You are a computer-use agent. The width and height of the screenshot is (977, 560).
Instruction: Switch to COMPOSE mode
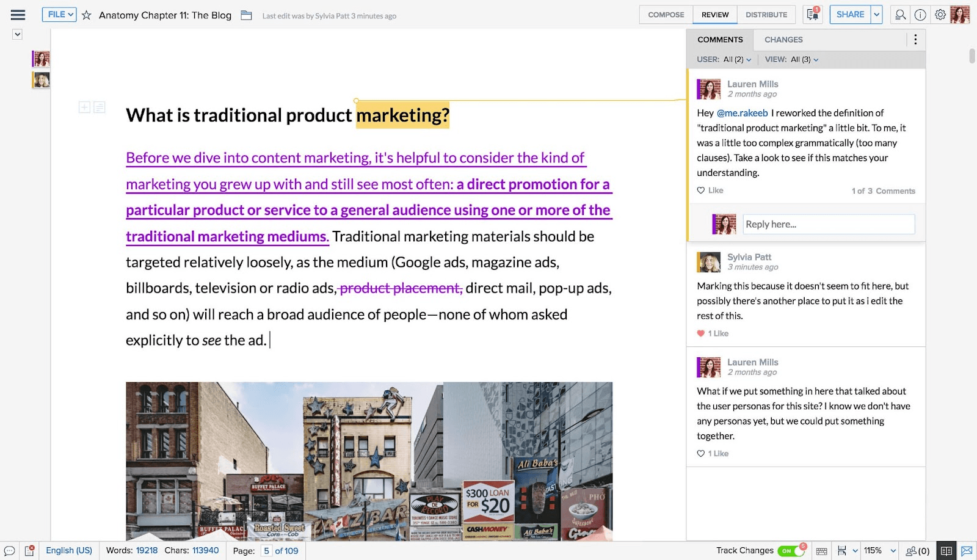(666, 15)
